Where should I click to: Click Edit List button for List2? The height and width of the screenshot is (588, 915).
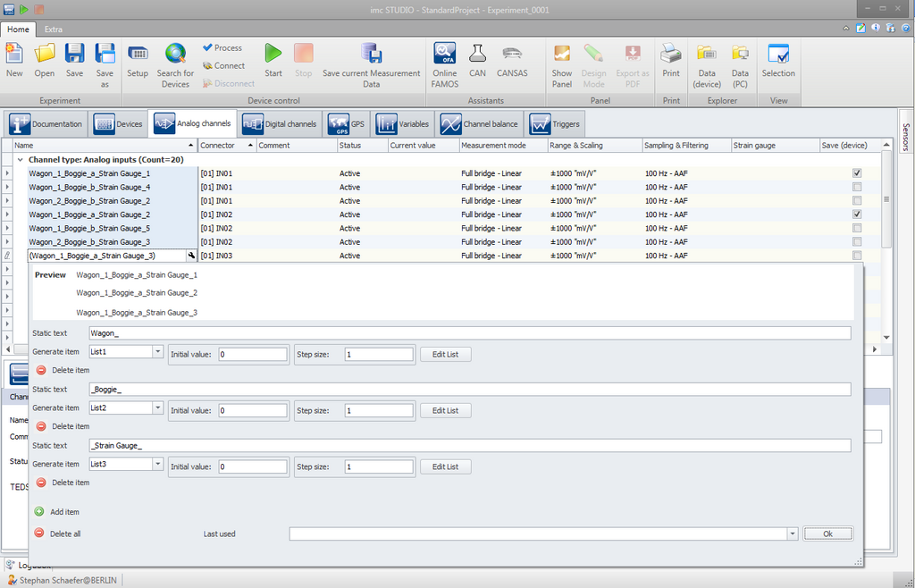[x=445, y=410]
